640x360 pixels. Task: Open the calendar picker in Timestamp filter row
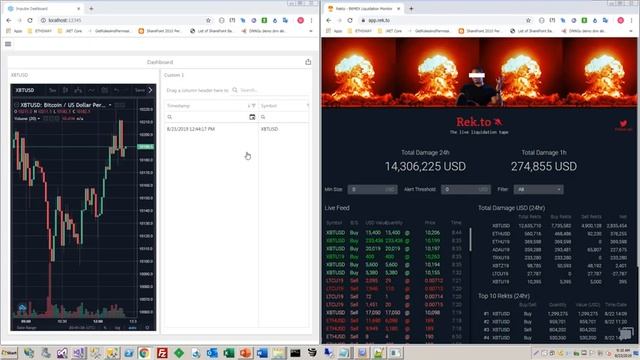click(x=252, y=117)
